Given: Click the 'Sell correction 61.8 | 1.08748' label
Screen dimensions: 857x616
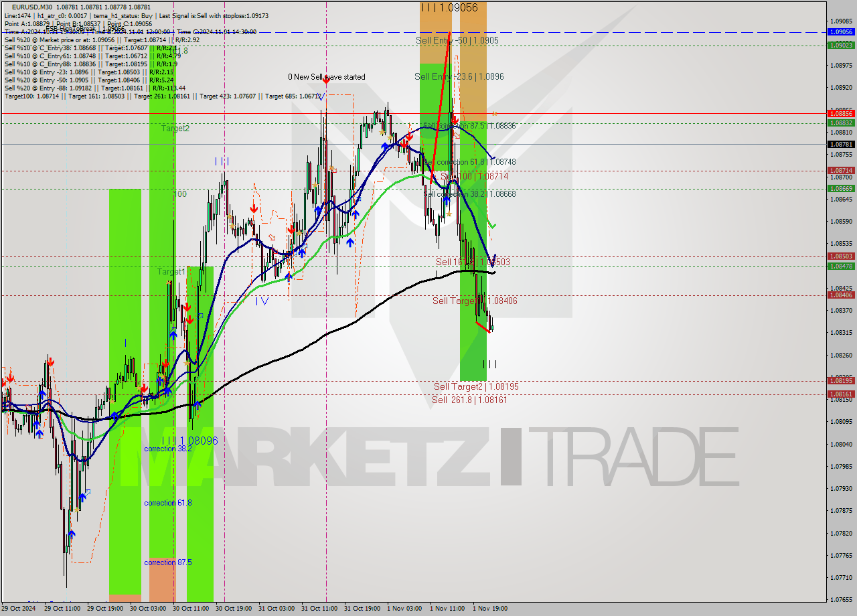Looking at the screenshot, I should [x=470, y=162].
